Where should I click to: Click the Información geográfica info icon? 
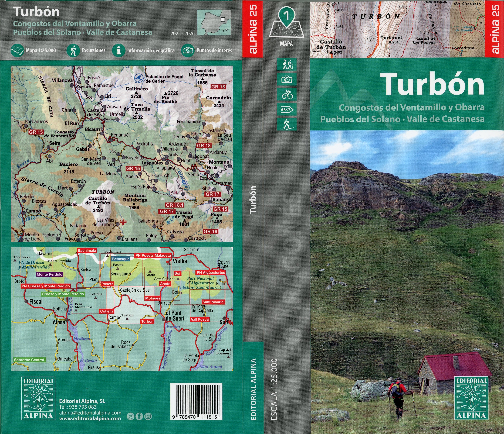[x=119, y=51]
